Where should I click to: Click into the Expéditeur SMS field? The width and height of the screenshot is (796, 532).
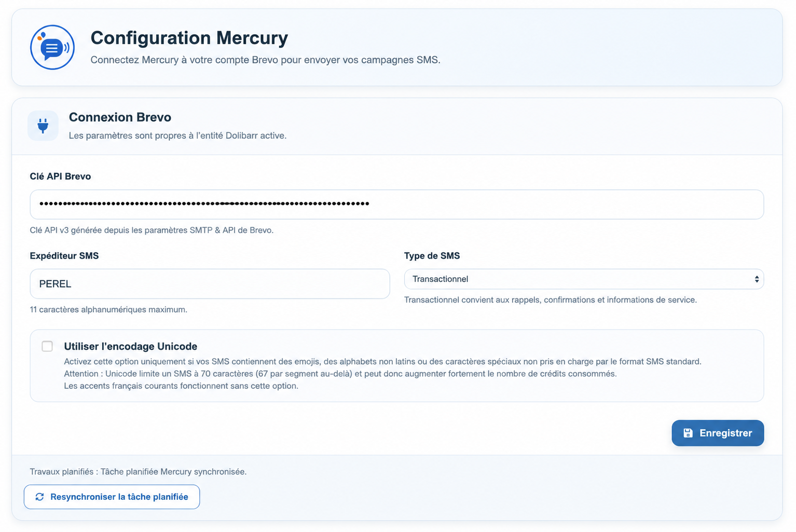(210, 284)
